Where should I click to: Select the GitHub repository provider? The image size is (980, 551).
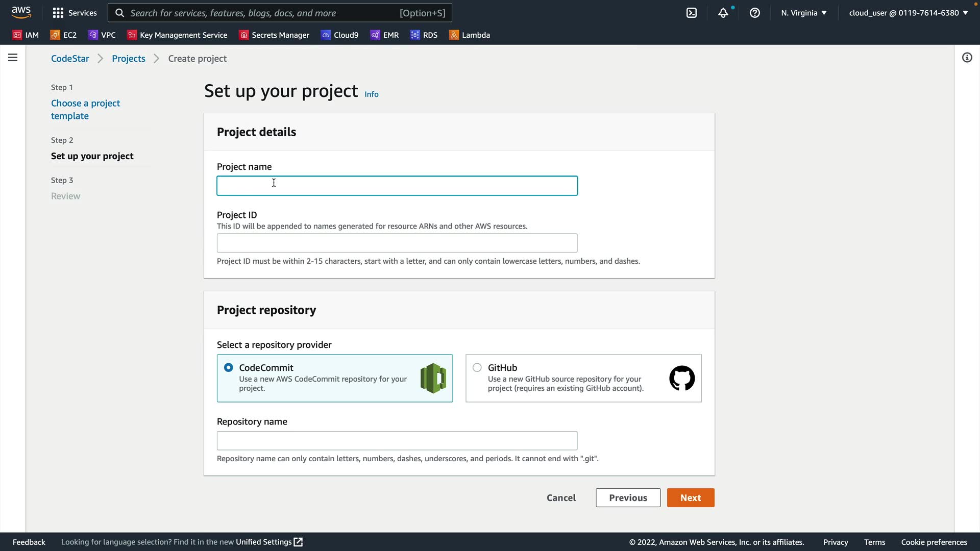coord(477,367)
